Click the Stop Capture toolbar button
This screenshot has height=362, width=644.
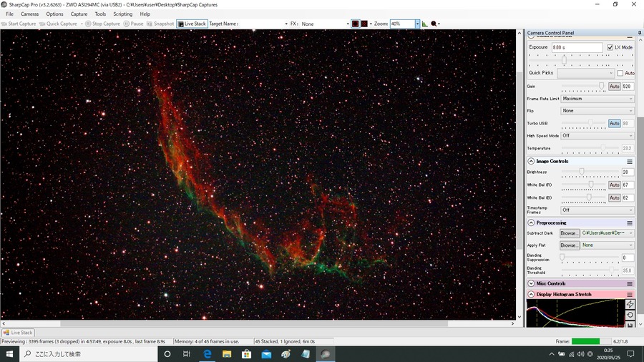pyautogui.click(x=102, y=24)
